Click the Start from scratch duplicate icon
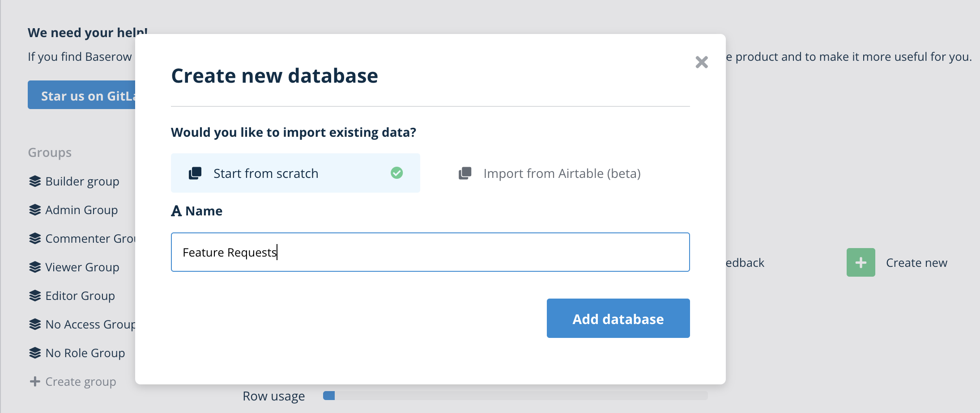Image resolution: width=980 pixels, height=413 pixels. pyautogui.click(x=195, y=173)
